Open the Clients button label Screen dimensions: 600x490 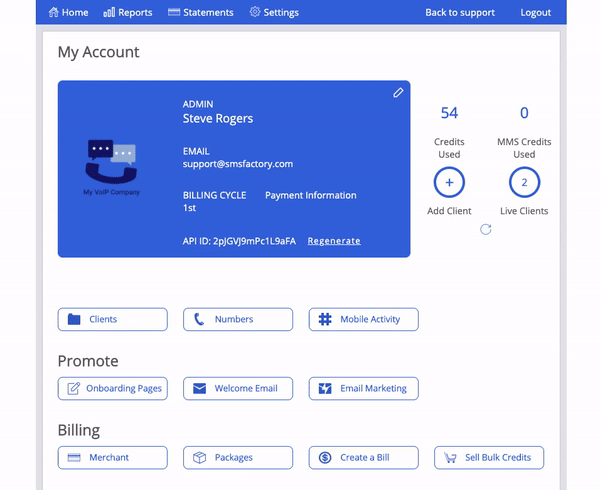(103, 319)
